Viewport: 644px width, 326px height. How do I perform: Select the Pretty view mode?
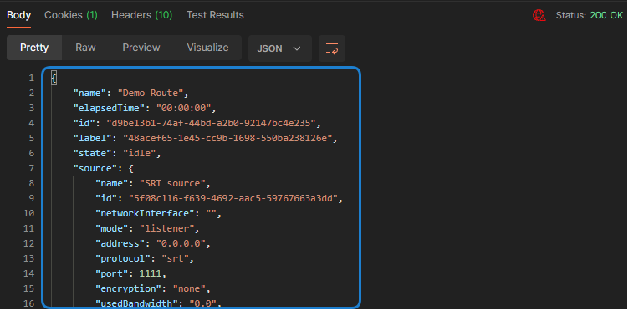click(34, 48)
